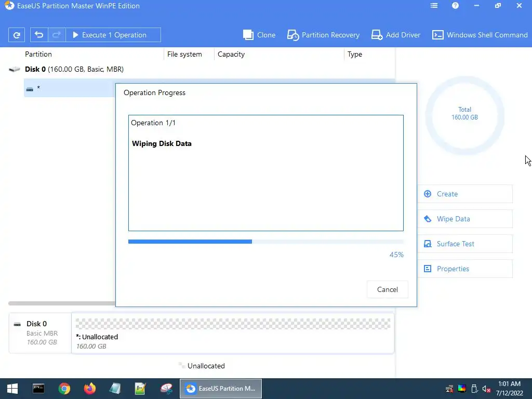
Task: Click the taskbar clock showing 1:01 AM
Action: 509,389
